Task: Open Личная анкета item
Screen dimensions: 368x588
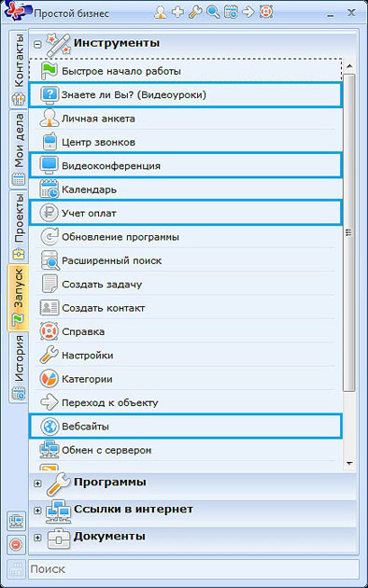Action: 185,119
